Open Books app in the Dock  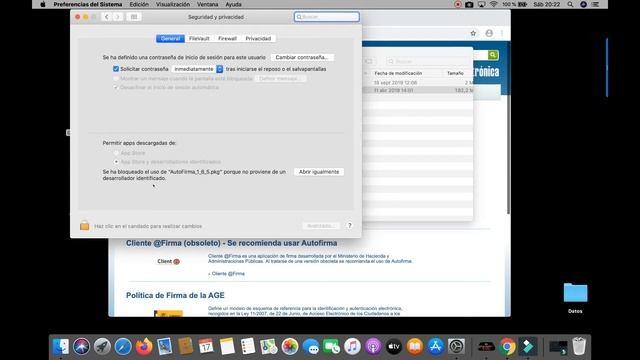415,347
